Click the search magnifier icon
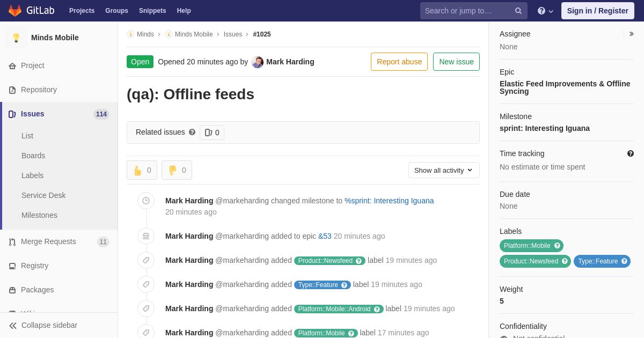This screenshot has height=338, width=644. point(518,11)
